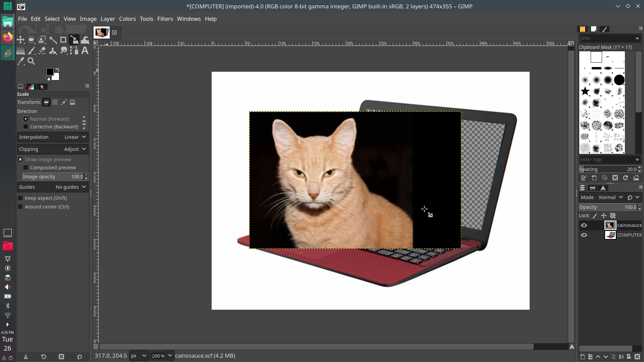Select the Move tool
Screen dimensions: 644x362
pos(20,40)
